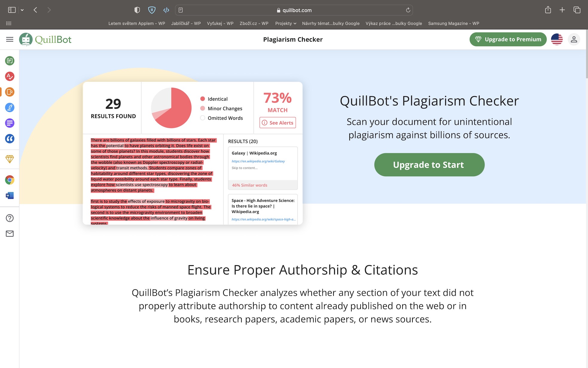The image size is (588, 368).
Task: Click the Contact mail envelope icon
Action: point(10,234)
